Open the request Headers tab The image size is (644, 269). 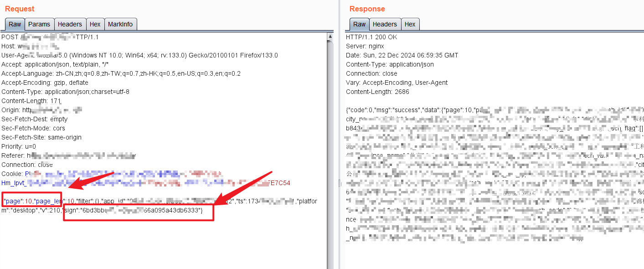(x=70, y=24)
